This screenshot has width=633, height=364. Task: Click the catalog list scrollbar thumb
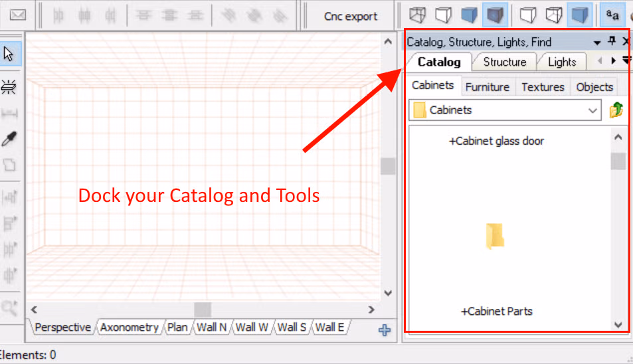[x=618, y=161]
